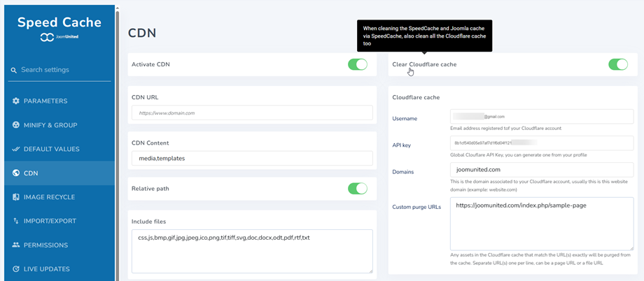The width and height of the screenshot is (644, 281).
Task: Click the CDN globe icon
Action: (x=16, y=173)
